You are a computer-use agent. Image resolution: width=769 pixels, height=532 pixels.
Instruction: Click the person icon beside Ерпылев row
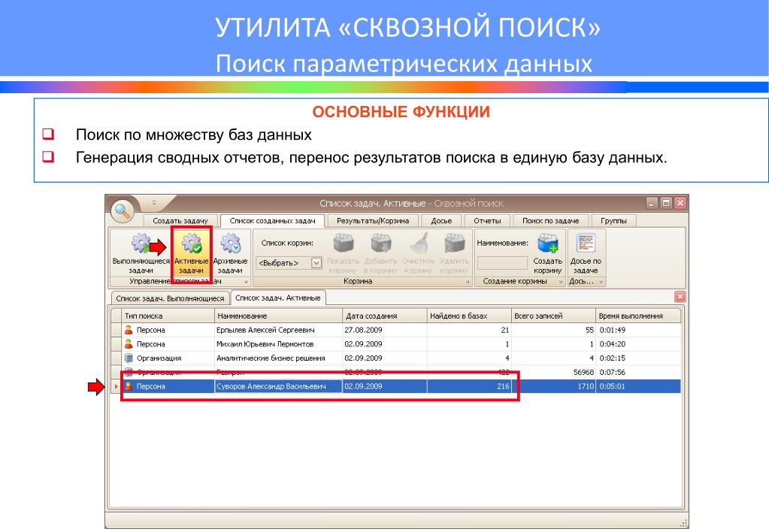(x=129, y=330)
